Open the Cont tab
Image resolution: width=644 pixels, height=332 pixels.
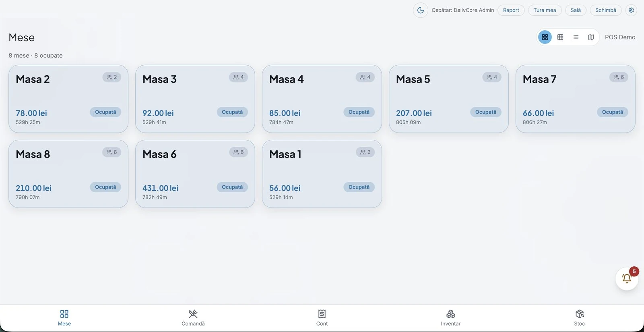(x=322, y=318)
